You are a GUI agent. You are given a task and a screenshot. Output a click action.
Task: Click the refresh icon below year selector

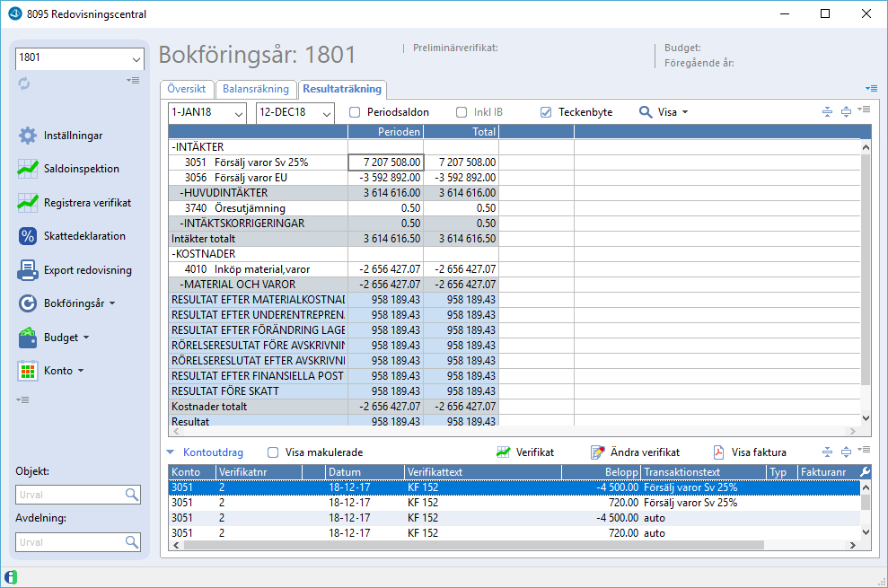23,83
